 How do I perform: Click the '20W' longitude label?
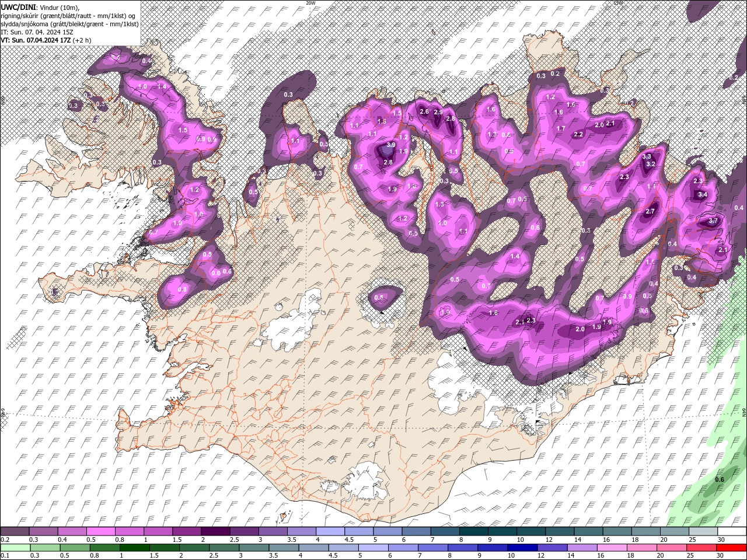click(310, 3)
